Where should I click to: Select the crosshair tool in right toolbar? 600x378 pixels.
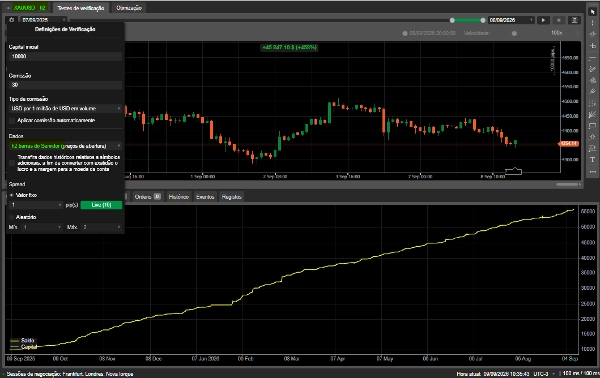coord(592,23)
